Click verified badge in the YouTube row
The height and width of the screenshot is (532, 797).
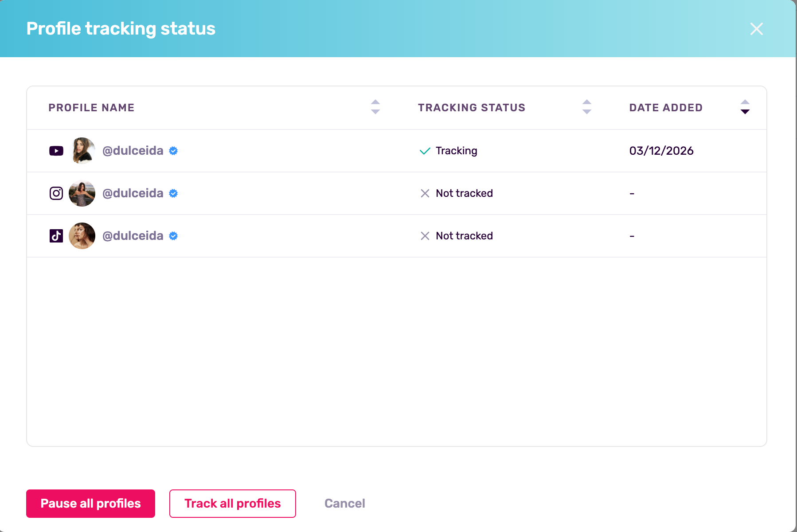173,151
